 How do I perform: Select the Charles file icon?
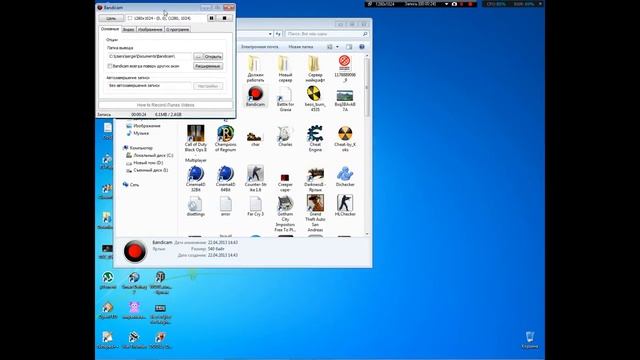pyautogui.click(x=285, y=136)
